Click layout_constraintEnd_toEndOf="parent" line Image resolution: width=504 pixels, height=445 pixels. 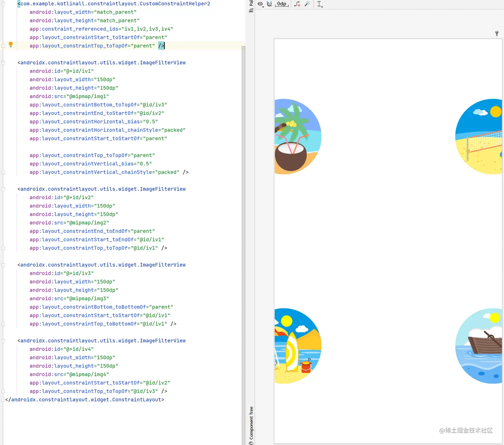(x=92, y=231)
